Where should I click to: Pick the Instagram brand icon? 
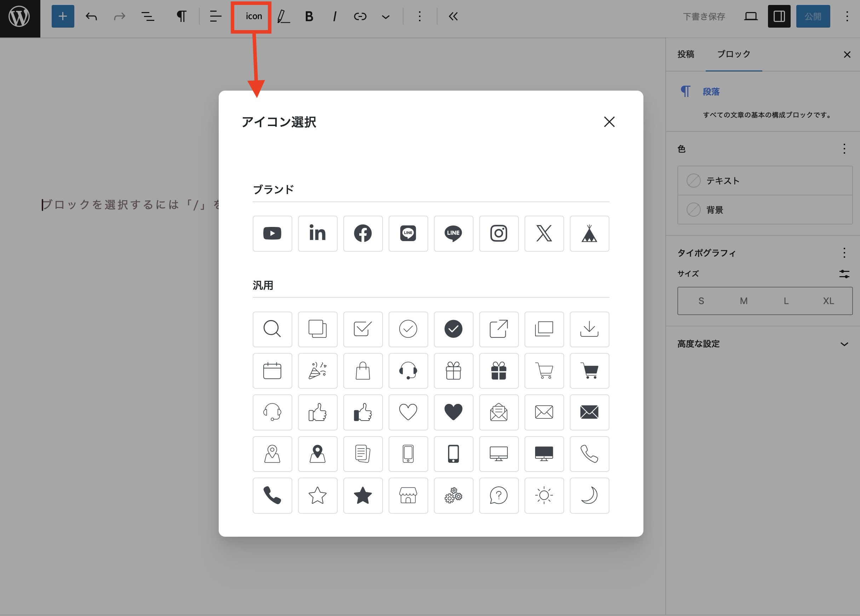[498, 233]
